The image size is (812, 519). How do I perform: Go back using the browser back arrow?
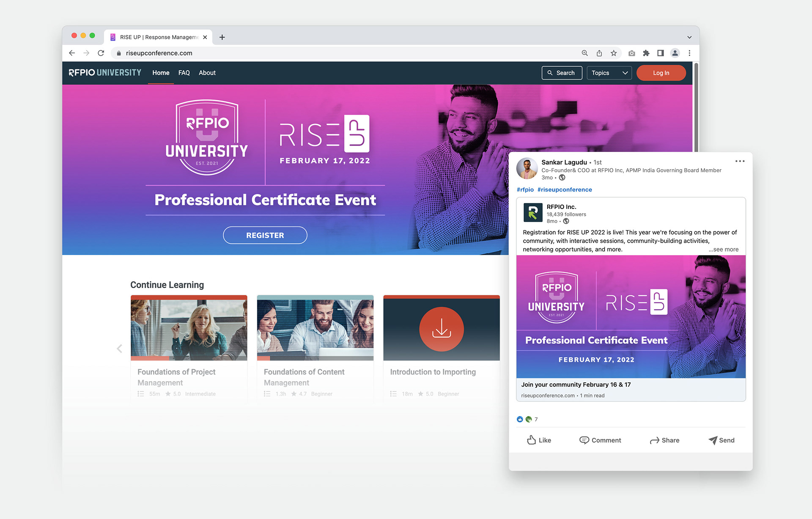click(72, 53)
